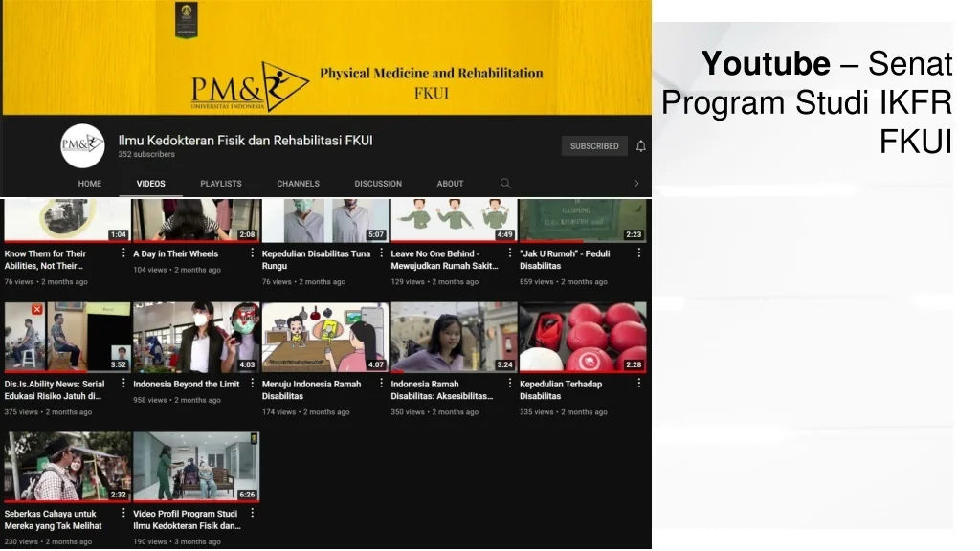Open video titled Indonesia Beyond the Limit
Image resolution: width=980 pixels, height=551 pixels.
coord(187,385)
